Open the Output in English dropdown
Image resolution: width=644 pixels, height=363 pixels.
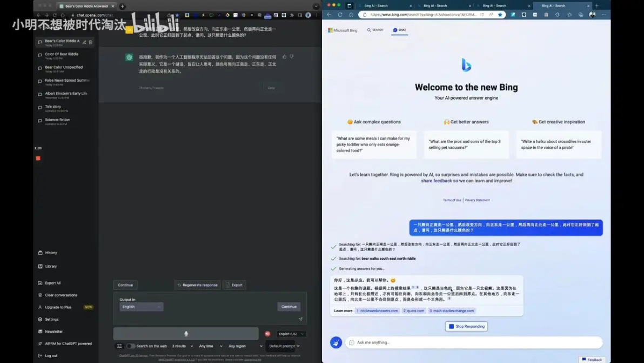(142, 307)
